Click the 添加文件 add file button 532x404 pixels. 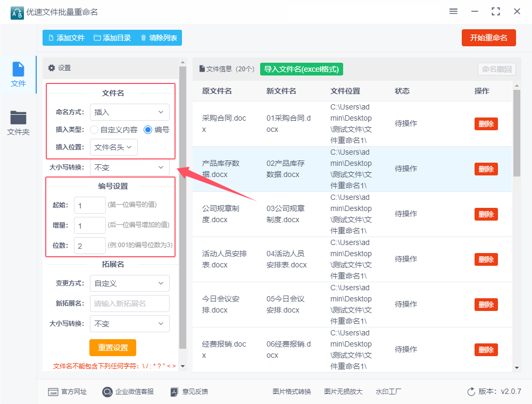click(x=66, y=38)
